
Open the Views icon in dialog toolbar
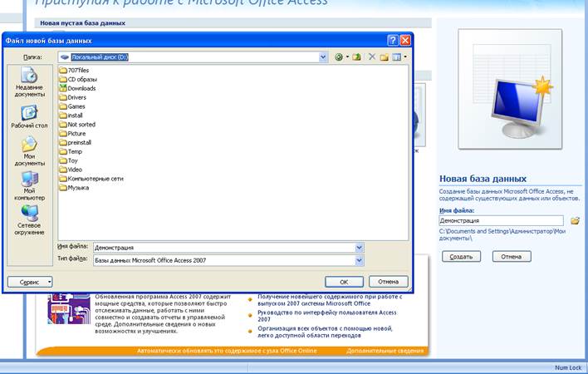point(396,57)
